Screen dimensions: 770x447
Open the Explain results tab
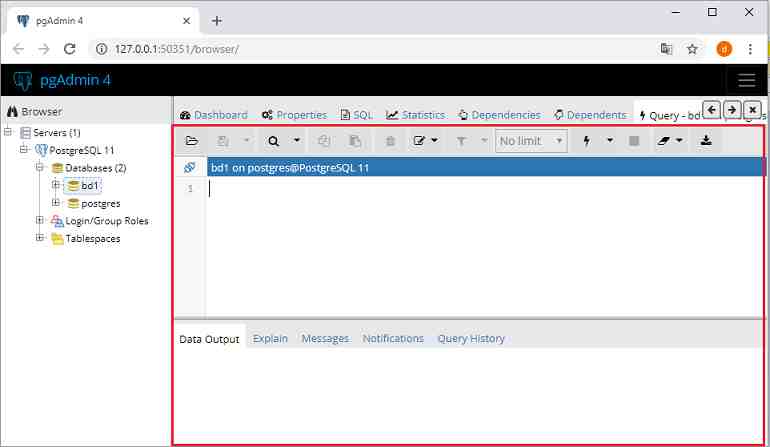point(270,338)
